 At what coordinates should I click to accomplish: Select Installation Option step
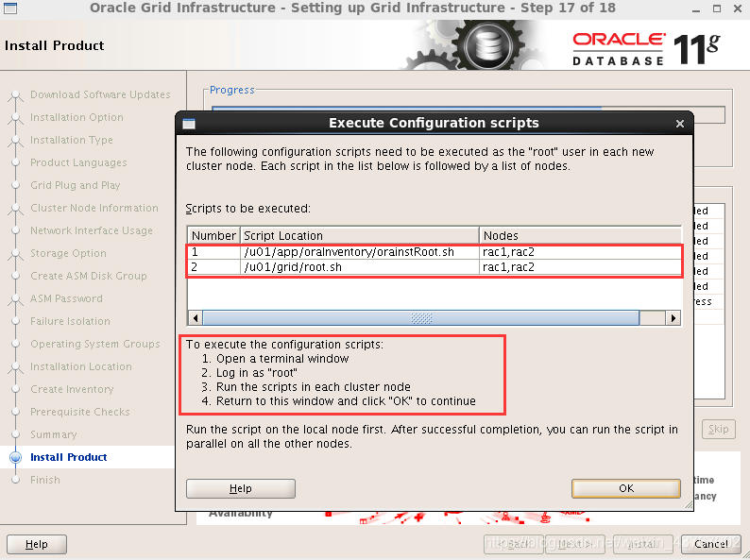[x=77, y=117]
